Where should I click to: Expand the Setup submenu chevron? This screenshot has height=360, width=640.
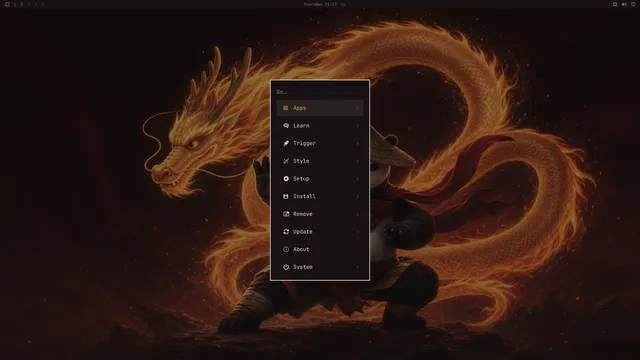[x=358, y=179]
